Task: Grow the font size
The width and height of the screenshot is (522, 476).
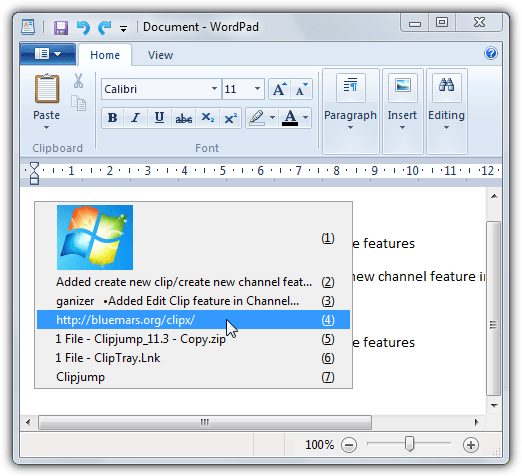Action: click(279, 89)
